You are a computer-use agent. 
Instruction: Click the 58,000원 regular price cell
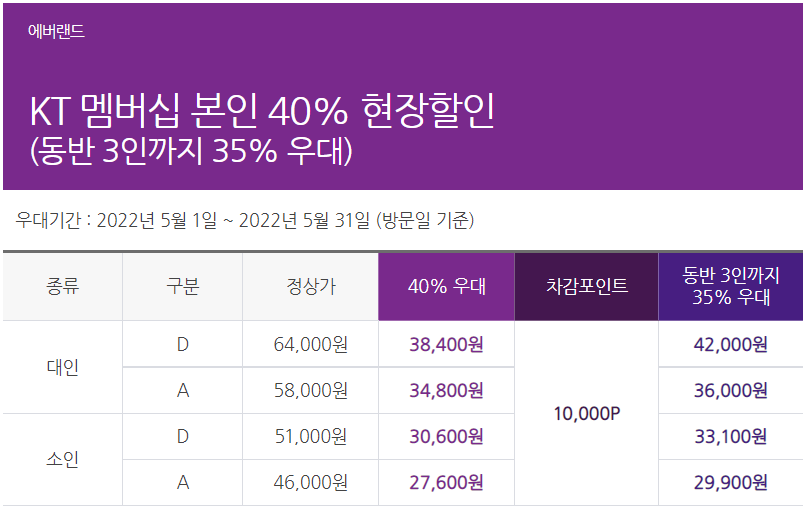tap(310, 390)
